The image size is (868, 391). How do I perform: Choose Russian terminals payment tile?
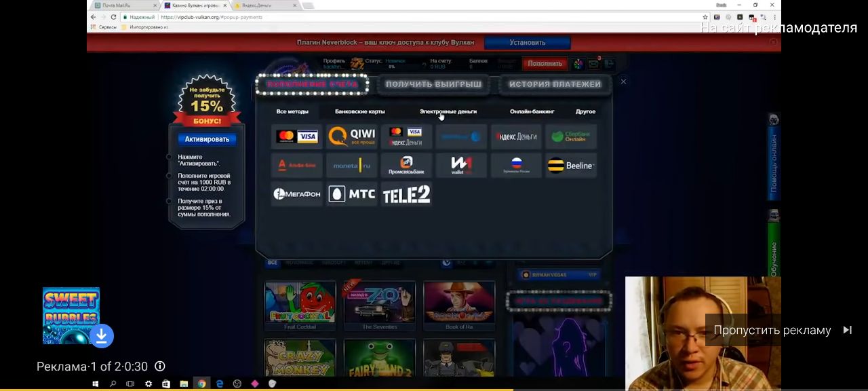516,165
